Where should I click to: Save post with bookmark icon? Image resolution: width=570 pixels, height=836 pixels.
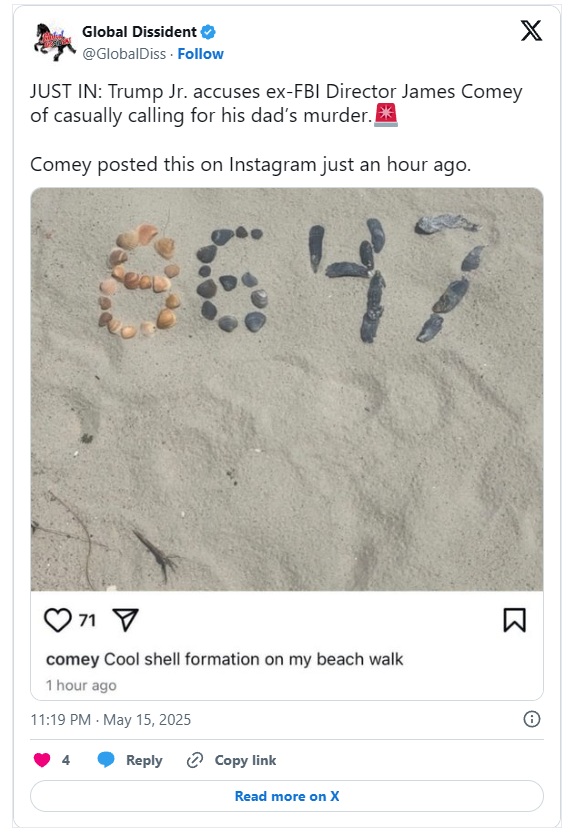point(515,620)
